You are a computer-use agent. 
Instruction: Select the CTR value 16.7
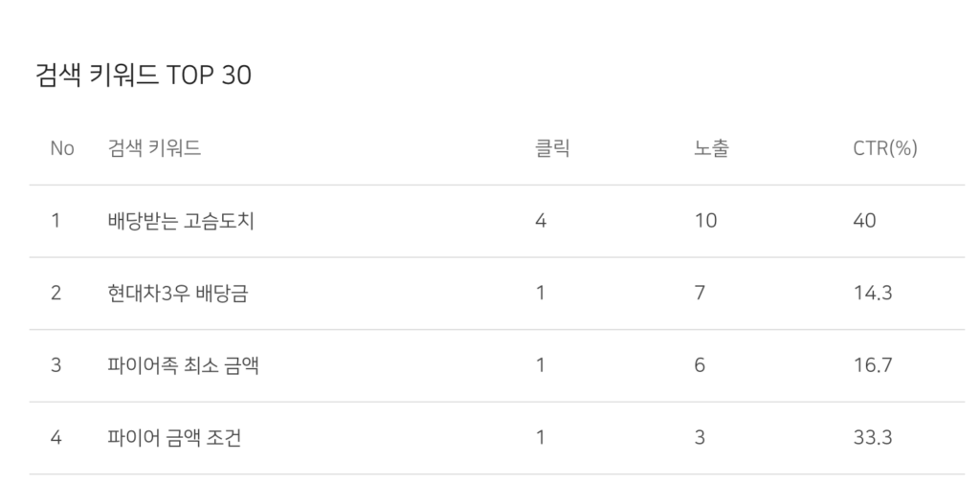(873, 365)
